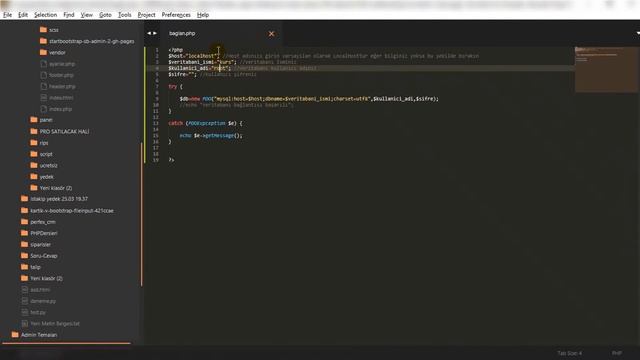640x360 pixels.
Task: Open index.php from the sidebar
Action: [x=60, y=109]
